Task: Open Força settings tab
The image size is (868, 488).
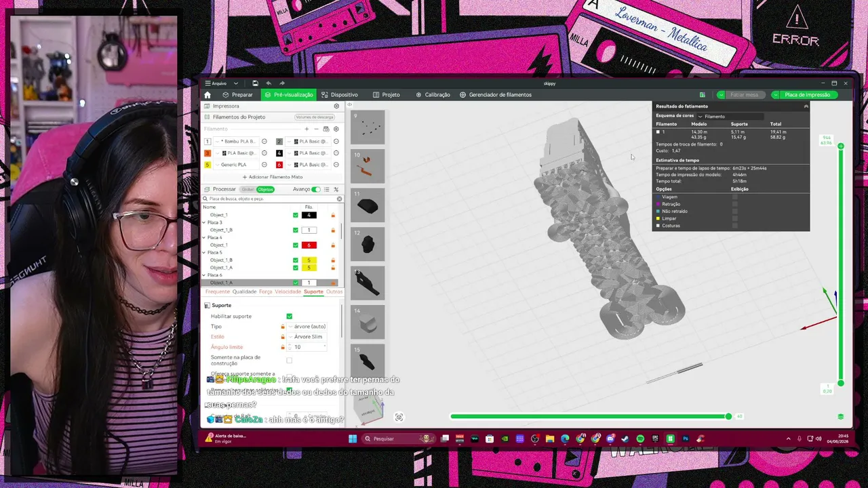Action: pyautogui.click(x=265, y=292)
